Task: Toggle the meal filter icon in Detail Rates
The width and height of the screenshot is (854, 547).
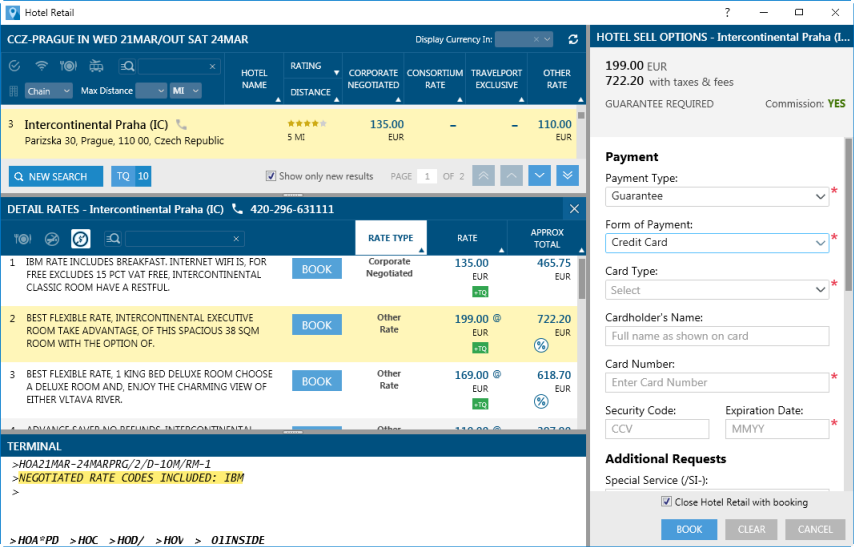Action: click(22, 239)
